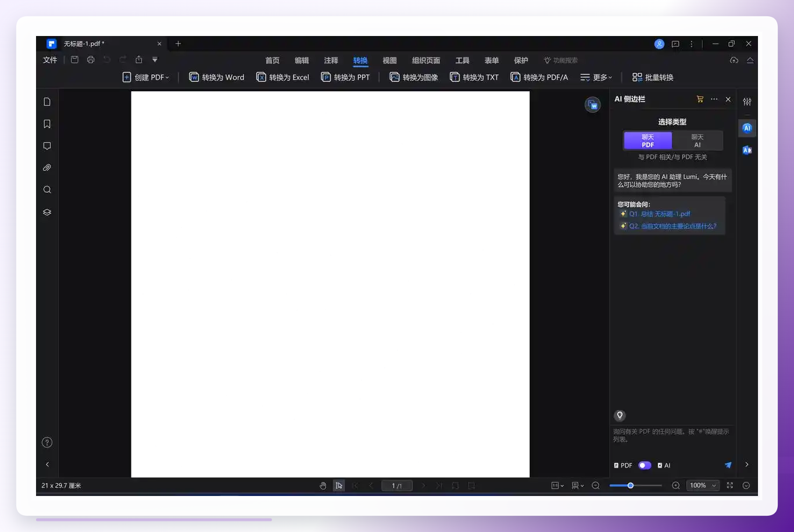Select the hand pan tool
Screen dimensions: 794x532
(x=323, y=486)
